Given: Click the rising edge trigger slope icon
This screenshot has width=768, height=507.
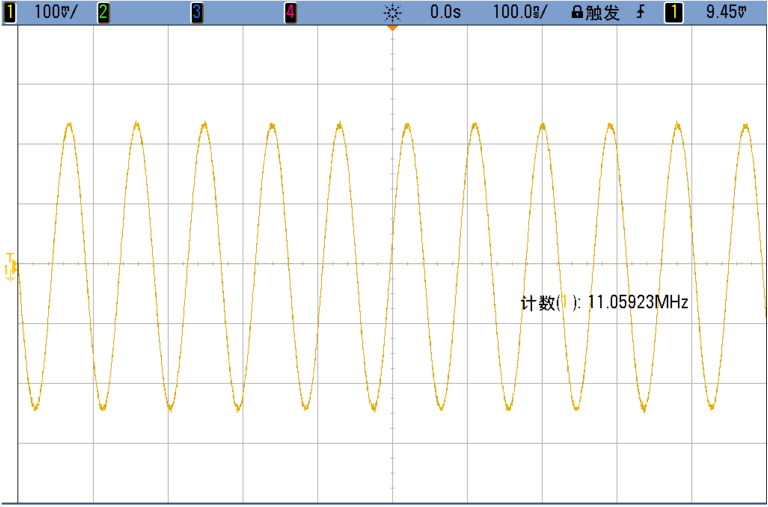Looking at the screenshot, I should pos(640,12).
